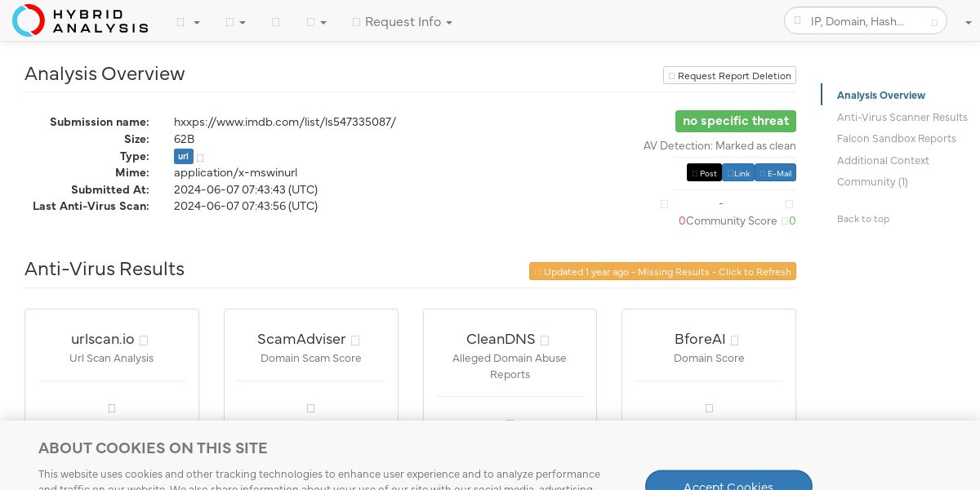Open the navbar dropdown just left of Request Info
This screenshot has width=980, height=490.
(316, 22)
